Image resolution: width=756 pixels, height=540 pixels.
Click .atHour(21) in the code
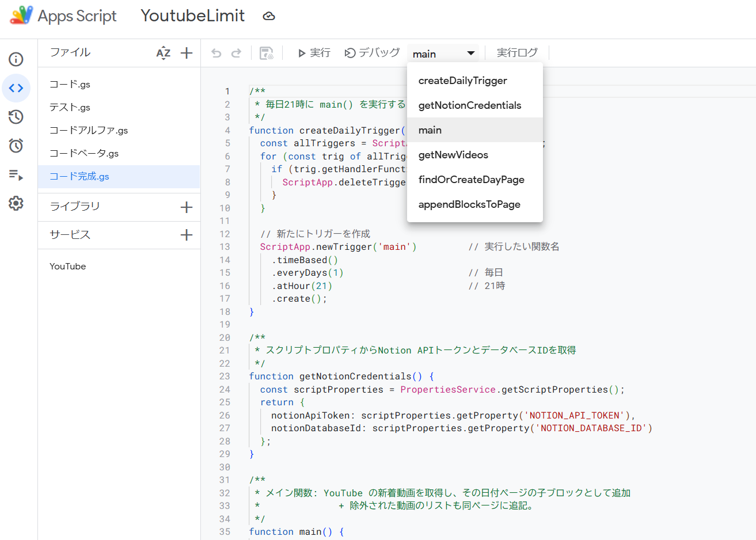[x=302, y=286]
